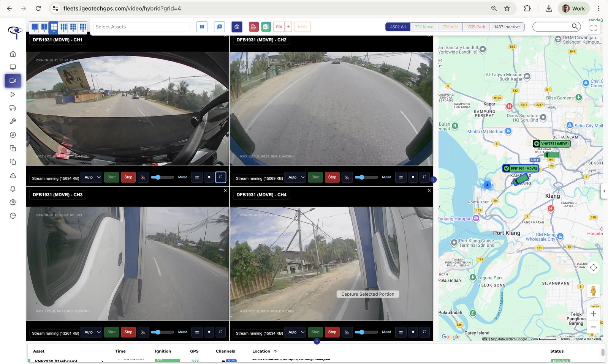
Task: Toggle recording on the CH2 stream
Action: [x=413, y=177]
